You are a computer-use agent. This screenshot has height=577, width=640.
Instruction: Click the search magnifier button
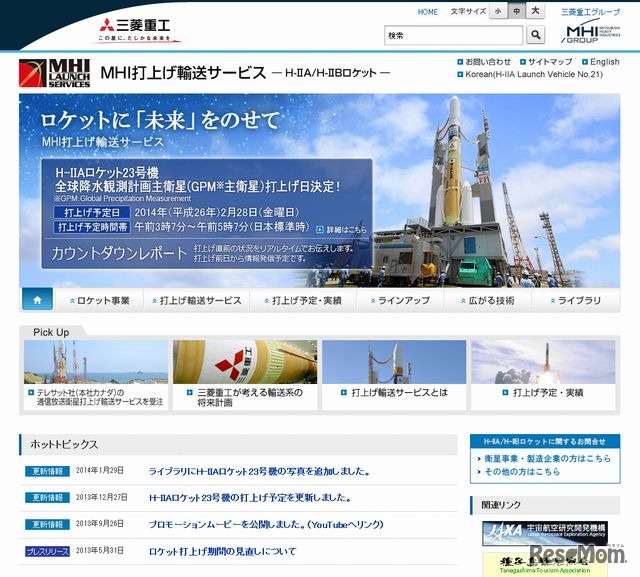536,35
